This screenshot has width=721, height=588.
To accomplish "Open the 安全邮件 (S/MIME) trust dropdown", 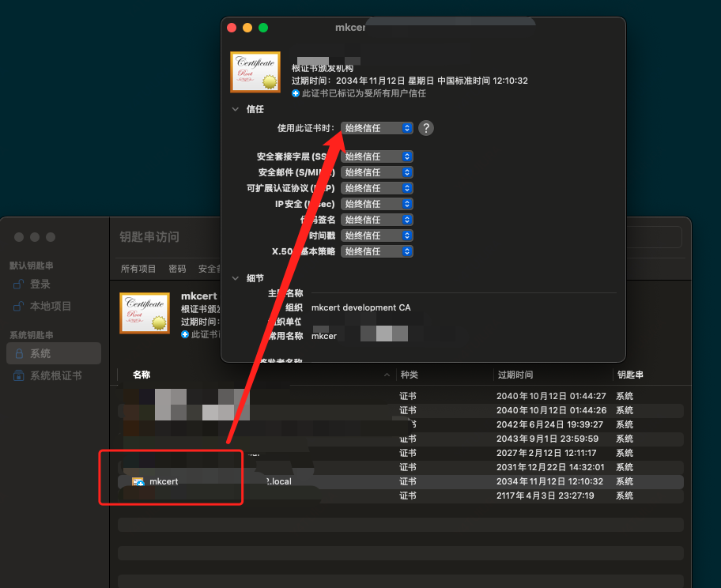I will [376, 172].
